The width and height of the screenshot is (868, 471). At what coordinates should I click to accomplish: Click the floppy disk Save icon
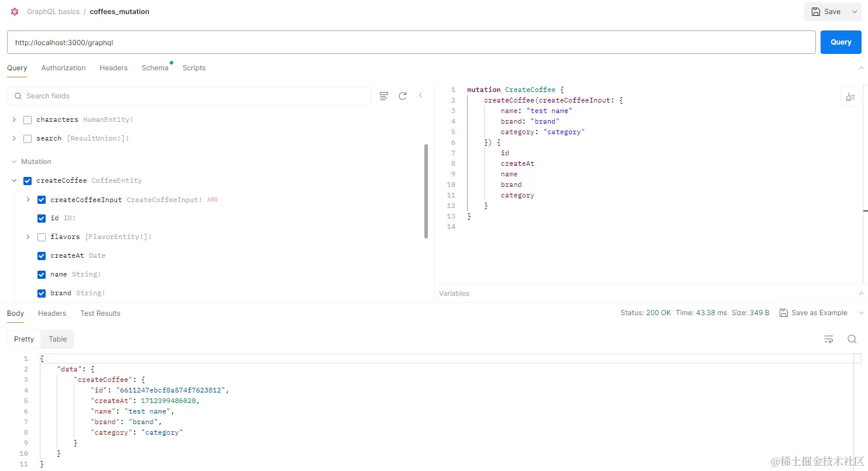(816, 12)
